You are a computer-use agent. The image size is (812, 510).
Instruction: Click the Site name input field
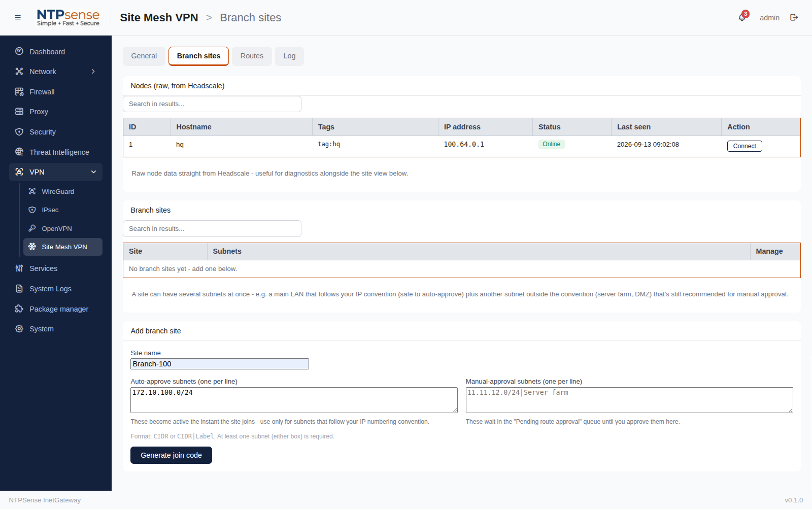coord(220,364)
